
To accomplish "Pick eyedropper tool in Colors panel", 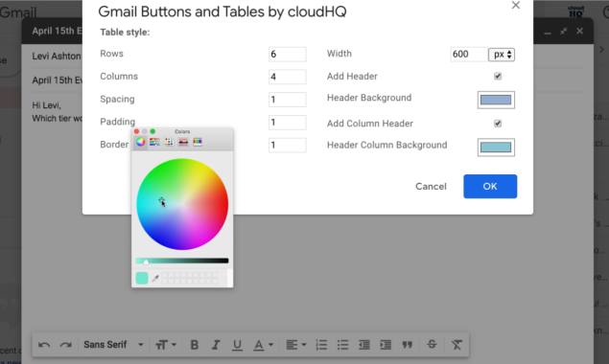I will [x=155, y=278].
